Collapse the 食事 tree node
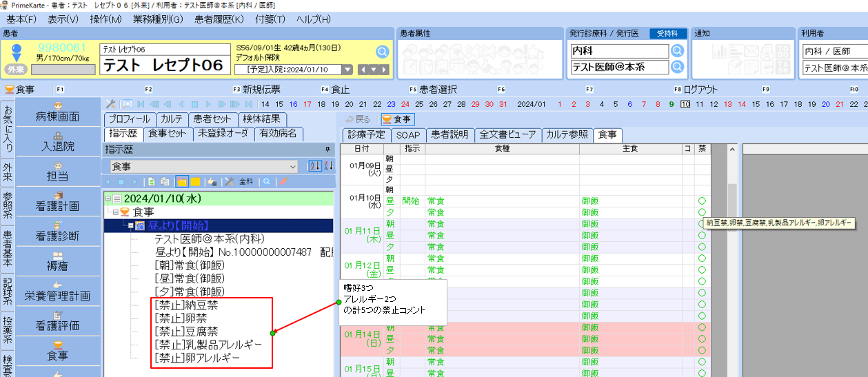 [x=117, y=212]
